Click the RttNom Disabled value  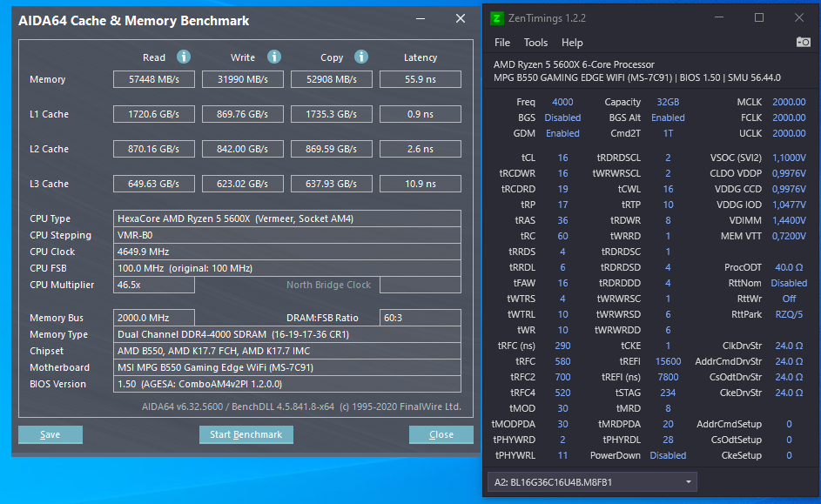(x=789, y=283)
